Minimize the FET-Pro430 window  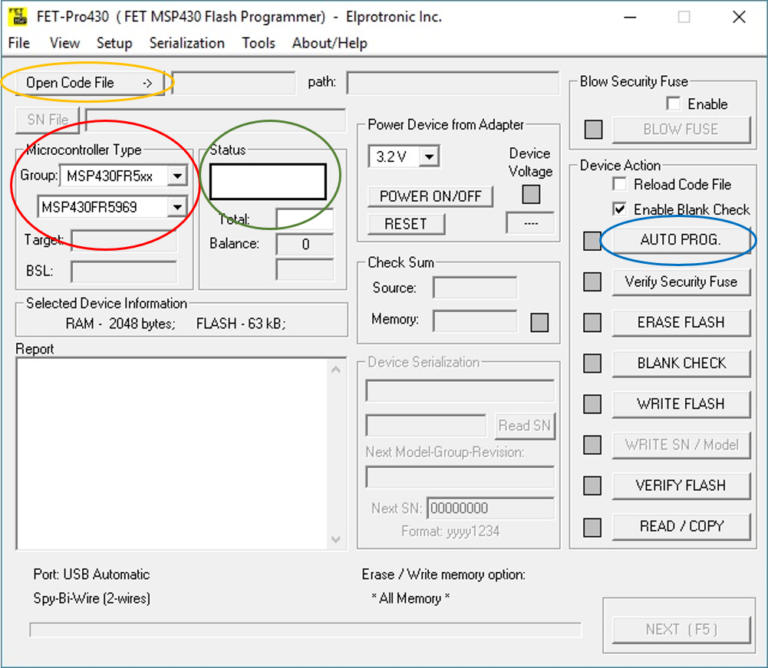tap(630, 17)
